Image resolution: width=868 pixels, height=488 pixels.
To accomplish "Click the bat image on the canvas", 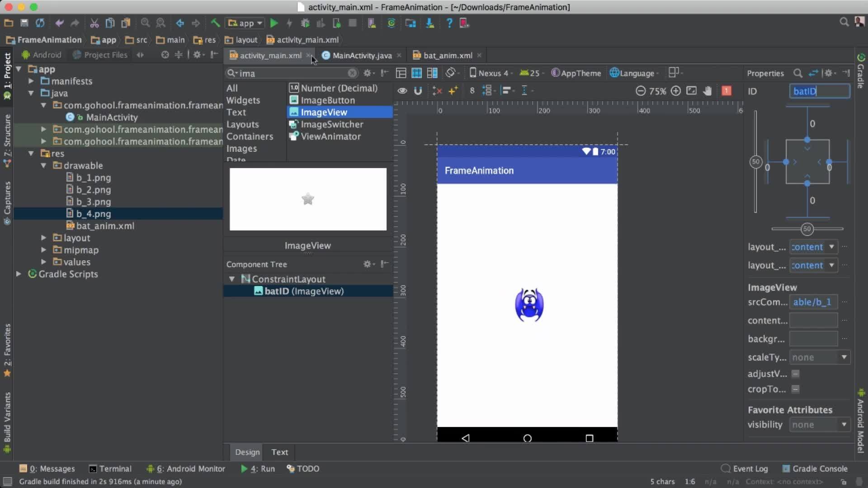I will (529, 305).
